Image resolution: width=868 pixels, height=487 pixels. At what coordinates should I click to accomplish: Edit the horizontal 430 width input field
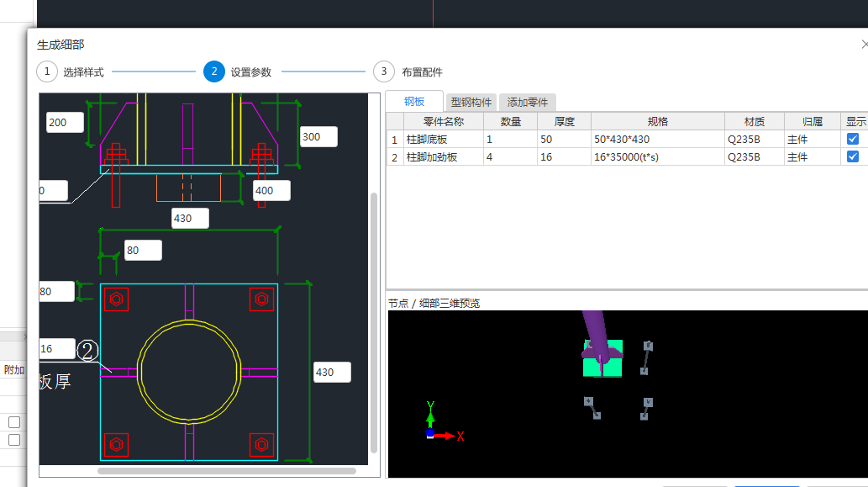point(190,219)
